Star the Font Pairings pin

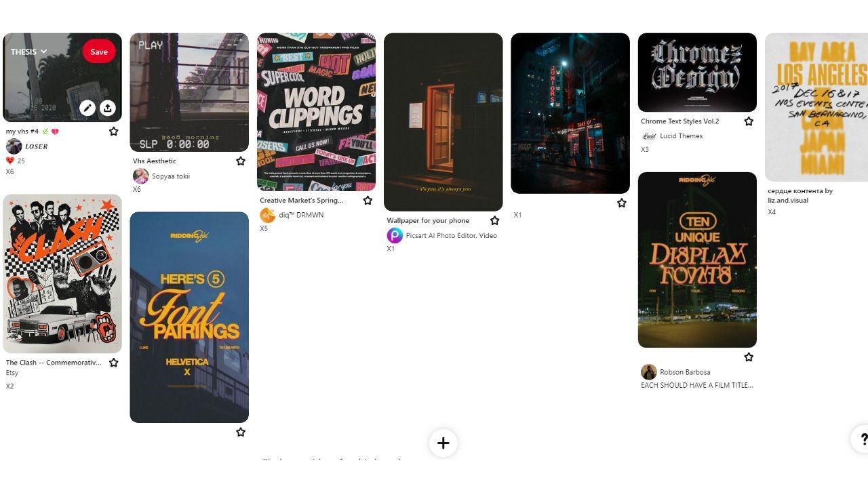point(241,432)
